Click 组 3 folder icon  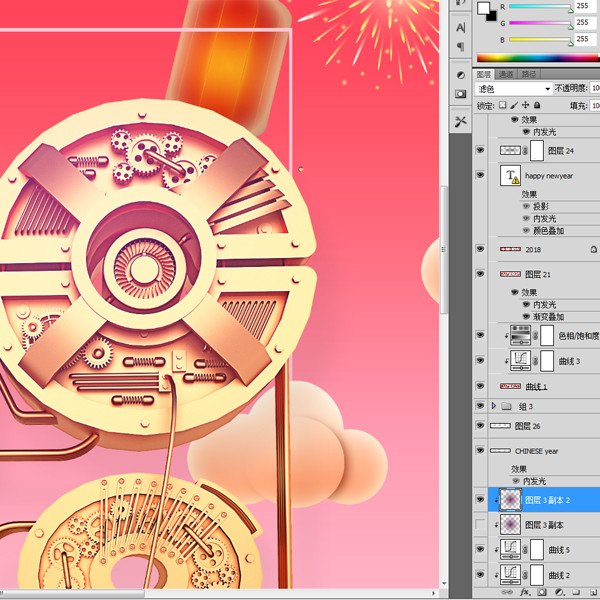point(507,406)
